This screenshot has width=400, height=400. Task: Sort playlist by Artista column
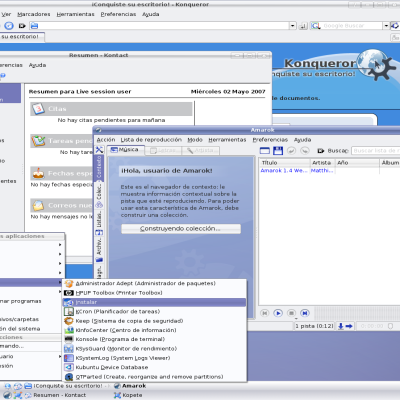point(322,163)
